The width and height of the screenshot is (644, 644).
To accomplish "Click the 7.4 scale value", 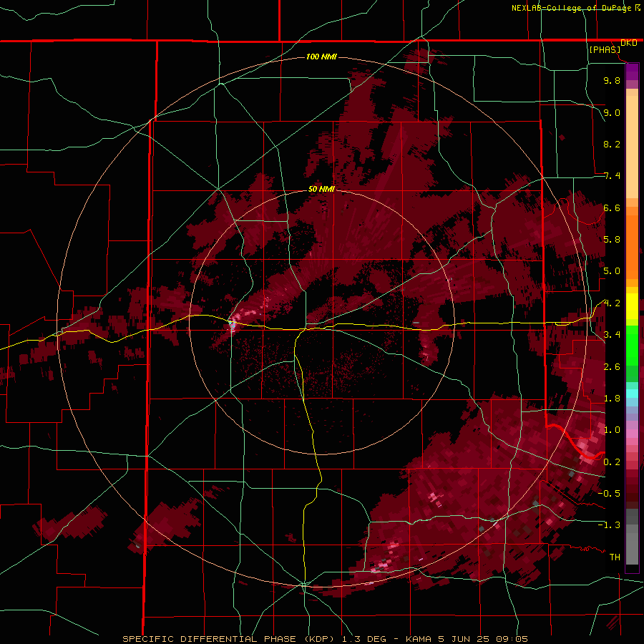I will 612,176.
